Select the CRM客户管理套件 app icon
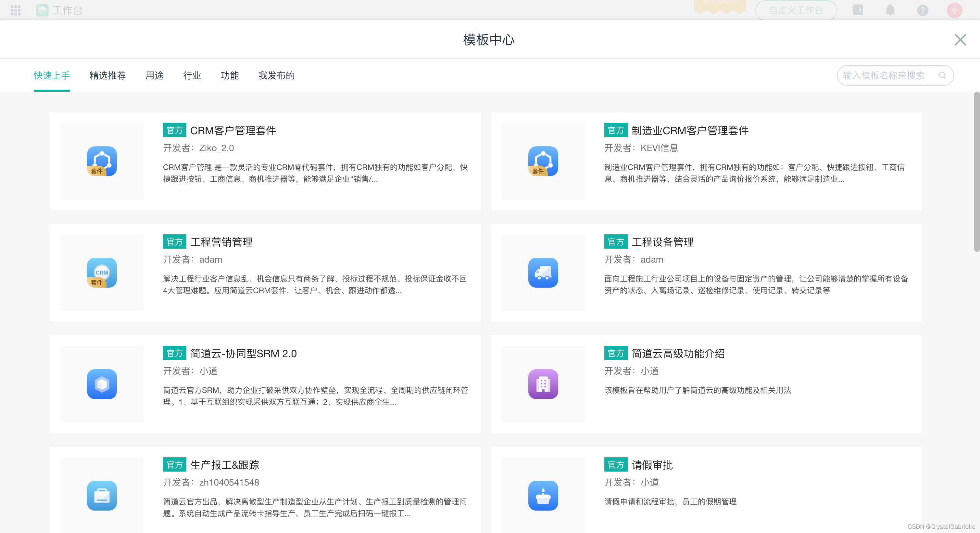The height and width of the screenshot is (533, 980). (x=102, y=161)
